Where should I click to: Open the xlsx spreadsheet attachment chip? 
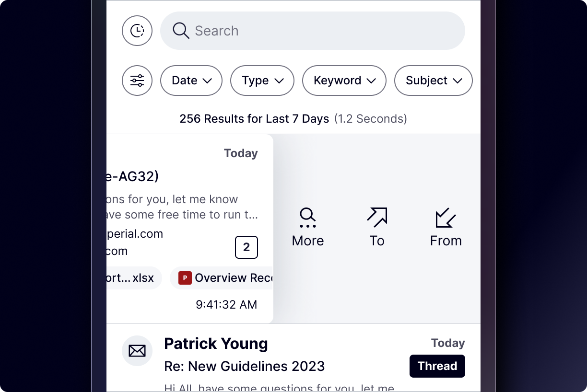(132, 278)
